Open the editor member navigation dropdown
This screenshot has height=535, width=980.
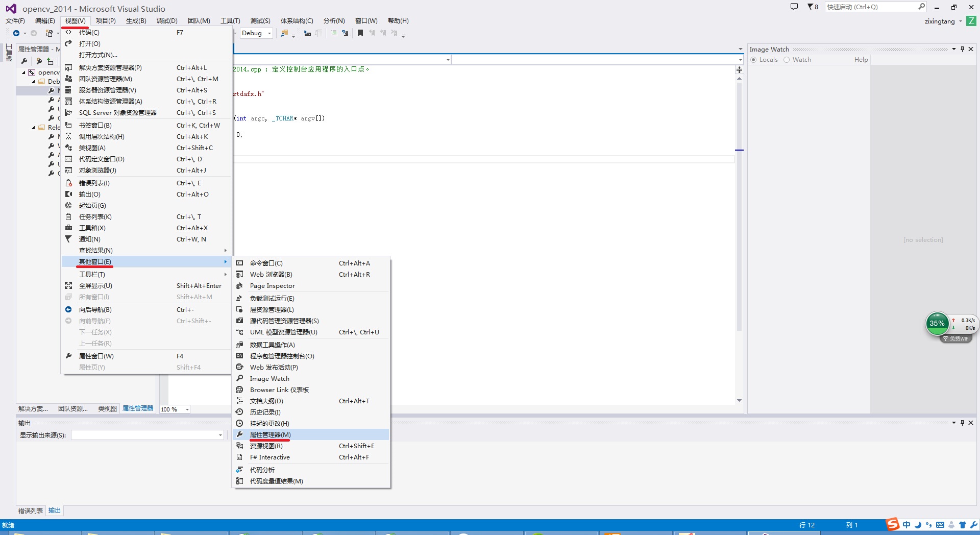(x=740, y=60)
